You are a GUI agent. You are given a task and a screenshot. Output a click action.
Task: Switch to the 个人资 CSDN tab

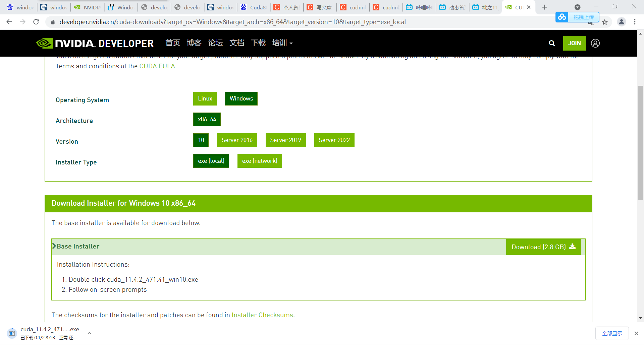287,7
